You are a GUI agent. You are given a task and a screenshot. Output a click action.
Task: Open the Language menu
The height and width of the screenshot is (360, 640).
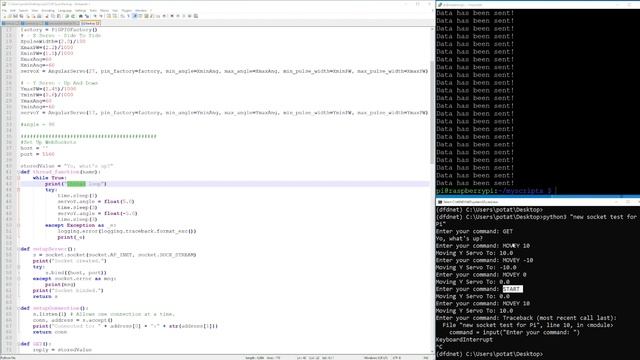coord(64,11)
